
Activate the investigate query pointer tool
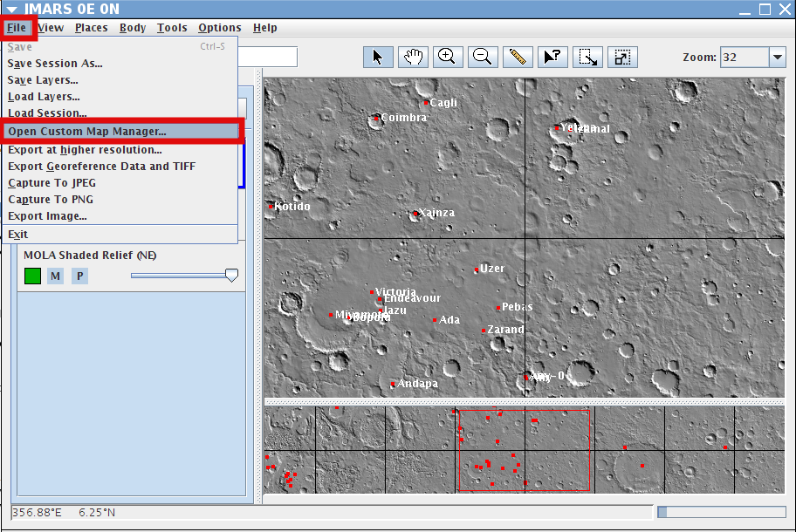point(552,57)
